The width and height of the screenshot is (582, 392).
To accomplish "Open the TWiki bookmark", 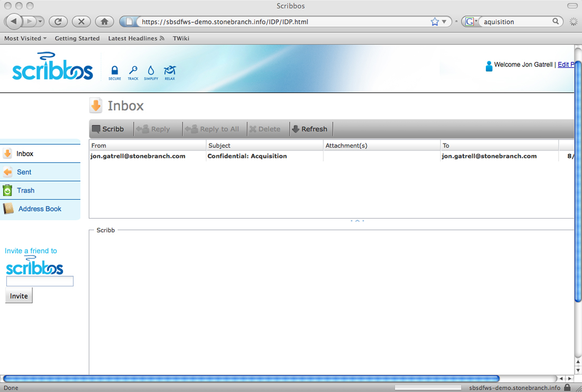I will pos(181,38).
